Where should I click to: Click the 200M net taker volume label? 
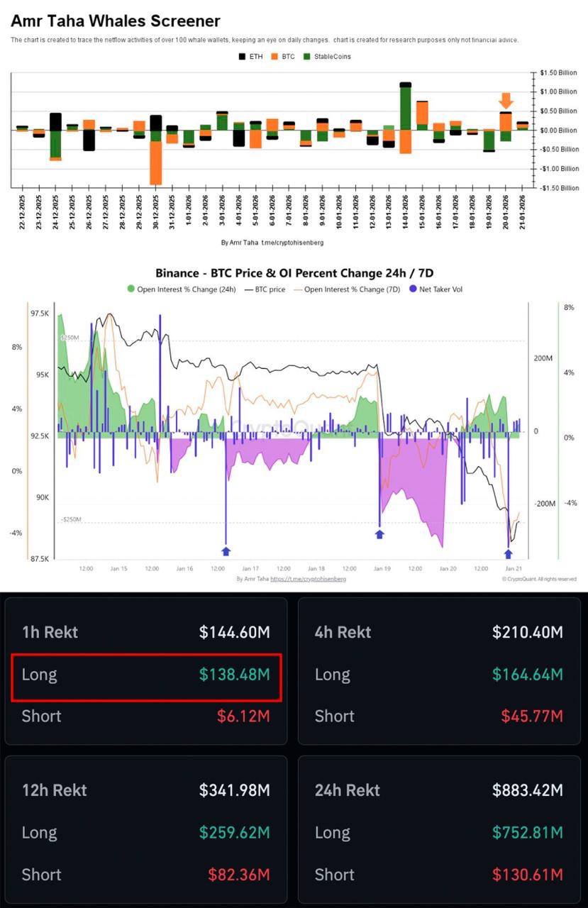[543, 359]
